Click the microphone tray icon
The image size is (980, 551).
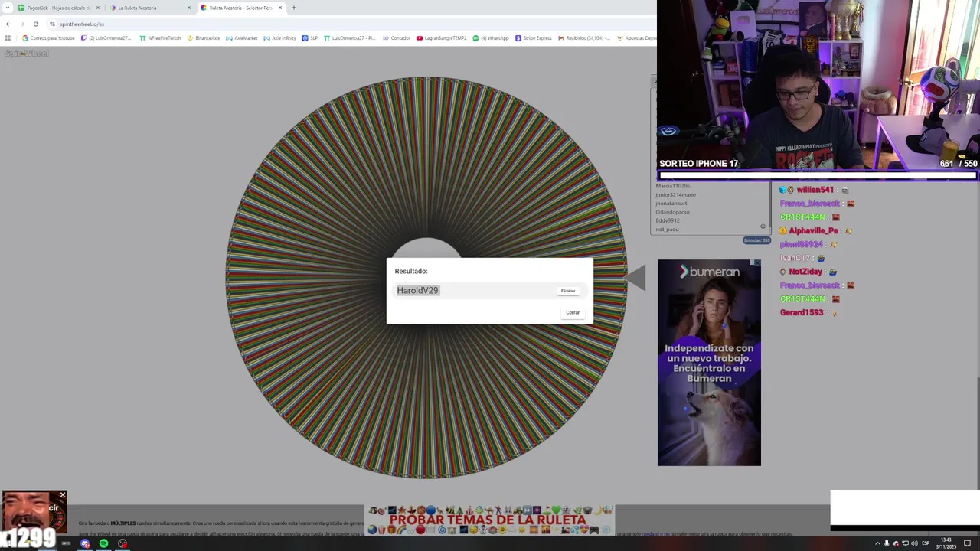[x=887, y=543]
